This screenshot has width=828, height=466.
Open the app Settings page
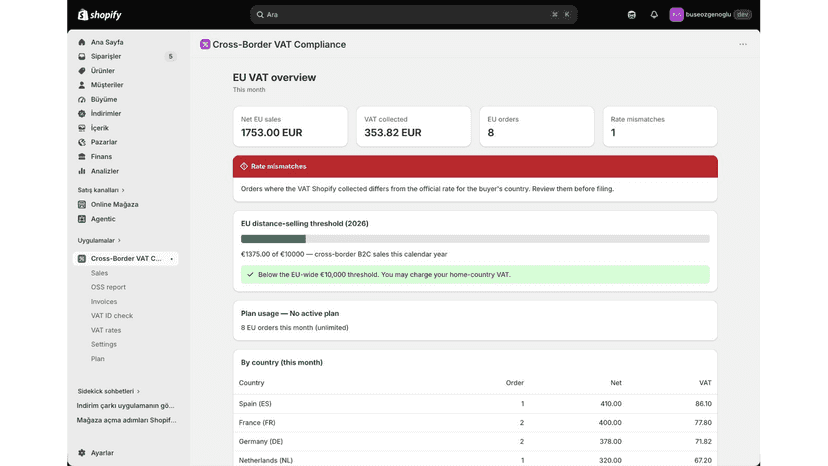click(104, 344)
